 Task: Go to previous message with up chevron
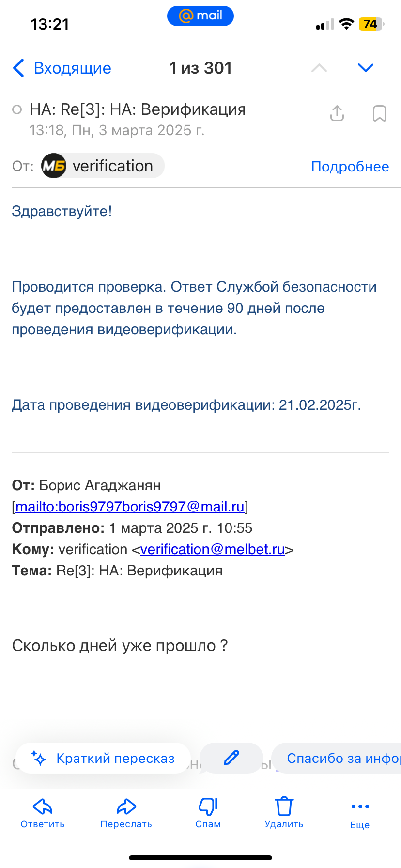319,68
